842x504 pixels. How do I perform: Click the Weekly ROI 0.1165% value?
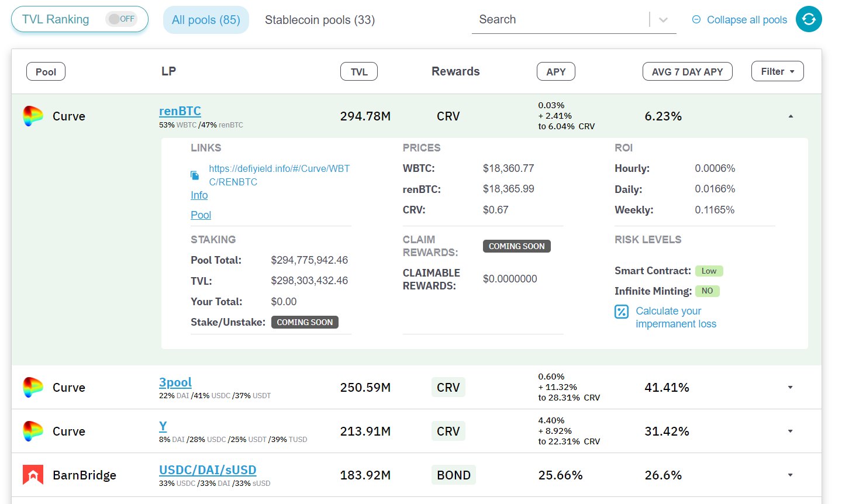[715, 210]
